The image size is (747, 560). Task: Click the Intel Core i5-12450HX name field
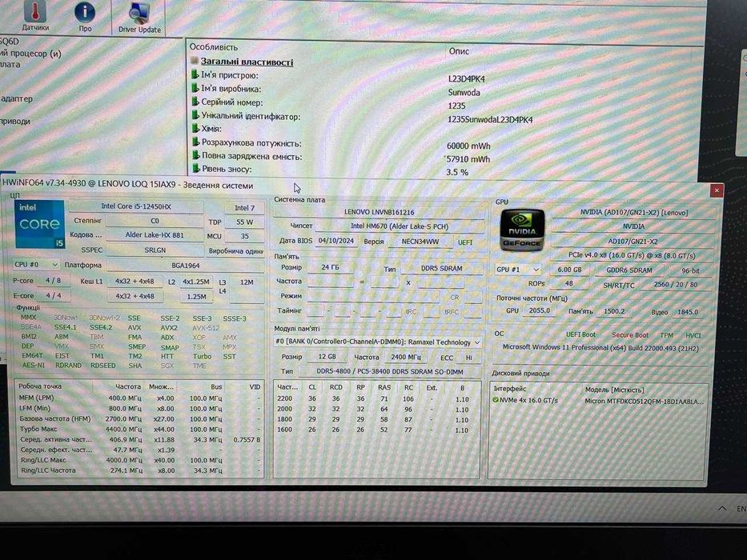tap(136, 206)
